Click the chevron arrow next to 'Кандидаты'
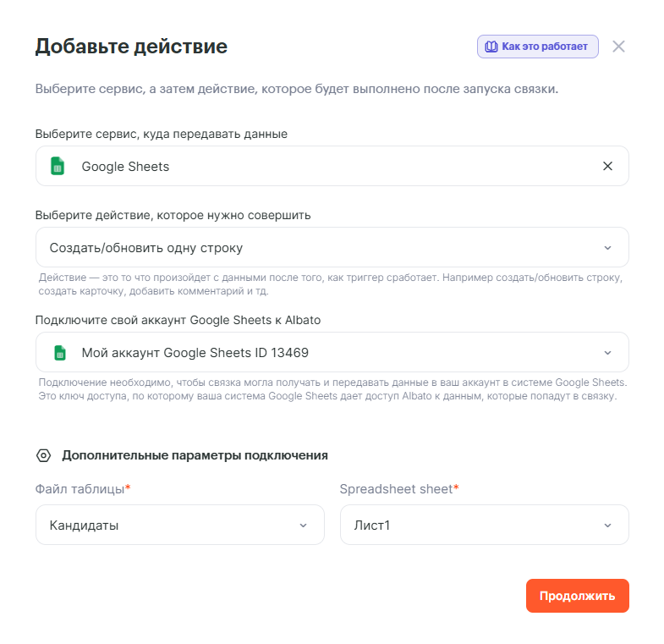Viewport: 664px width, 644px height. [x=303, y=526]
